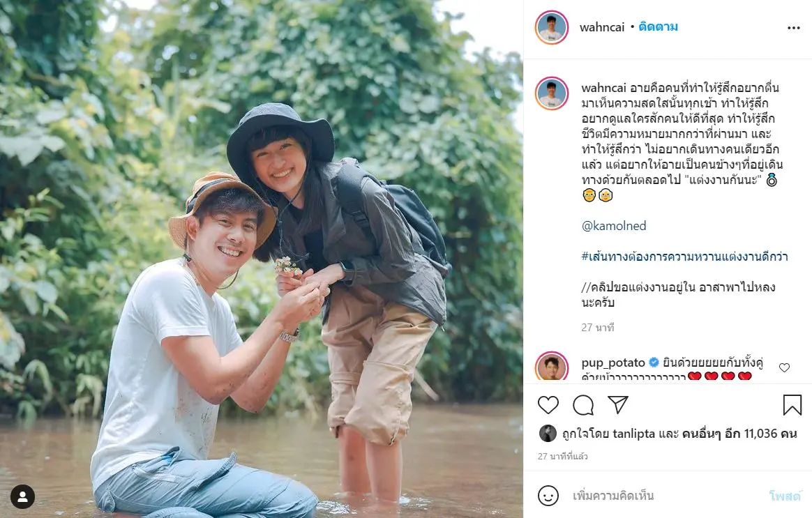The height and width of the screenshot is (518, 812).
Task: Open the @kamolned mention link
Action: [x=614, y=226]
